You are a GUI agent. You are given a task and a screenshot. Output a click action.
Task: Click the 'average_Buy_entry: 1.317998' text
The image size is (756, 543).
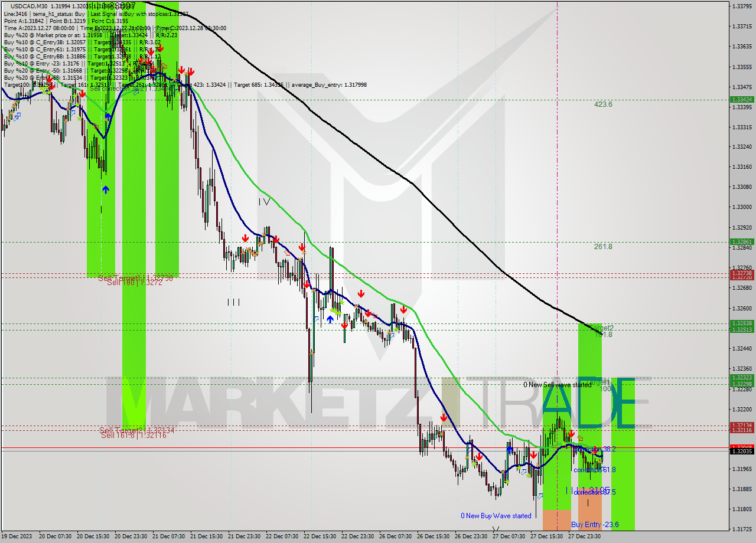click(328, 84)
